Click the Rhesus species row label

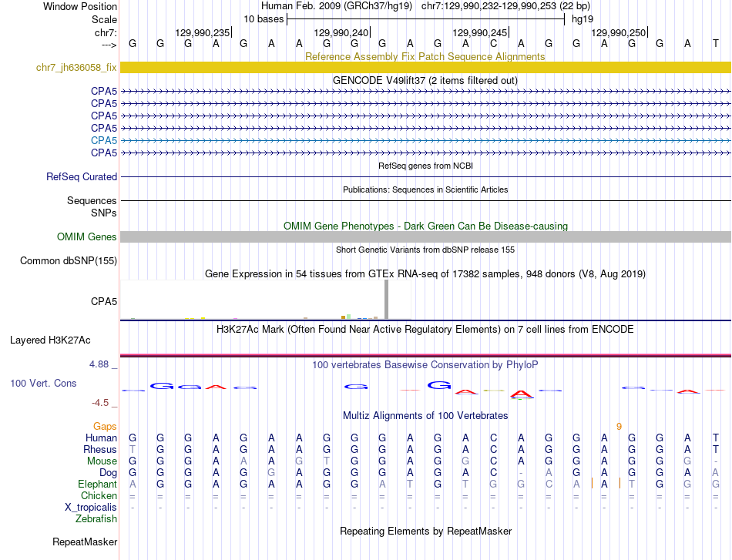click(100, 449)
